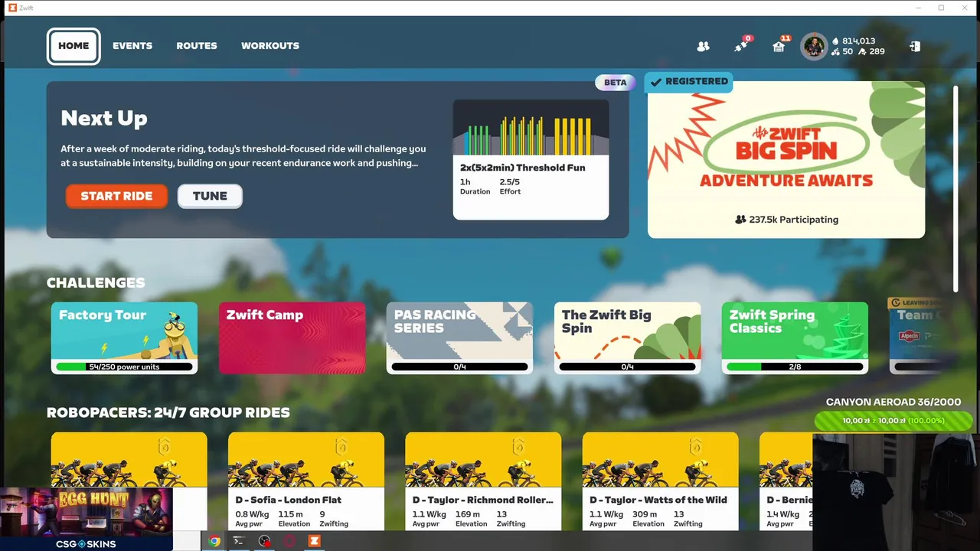This screenshot has height=551, width=980.
Task: Open Chrome from the taskbar
Action: [214, 541]
